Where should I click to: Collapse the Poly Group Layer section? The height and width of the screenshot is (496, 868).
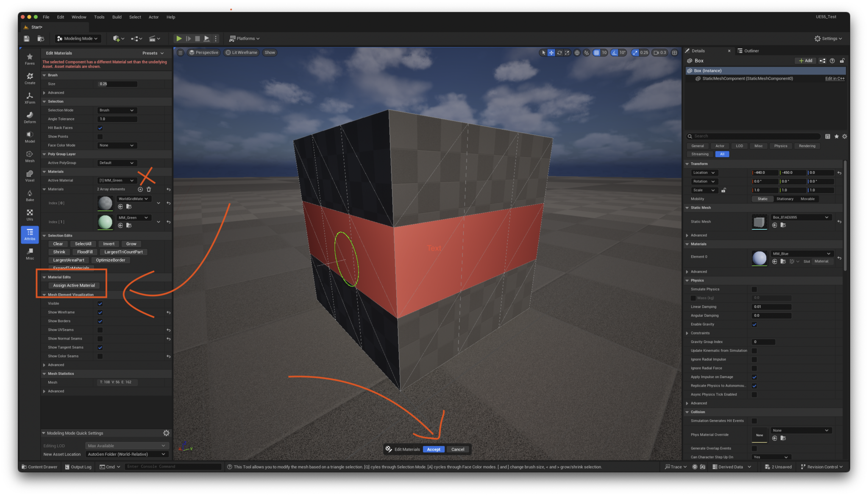tap(45, 154)
